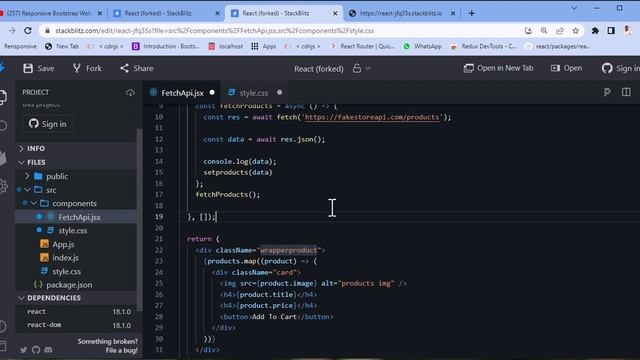
Task: Click Open in New Tab button
Action: click(498, 68)
